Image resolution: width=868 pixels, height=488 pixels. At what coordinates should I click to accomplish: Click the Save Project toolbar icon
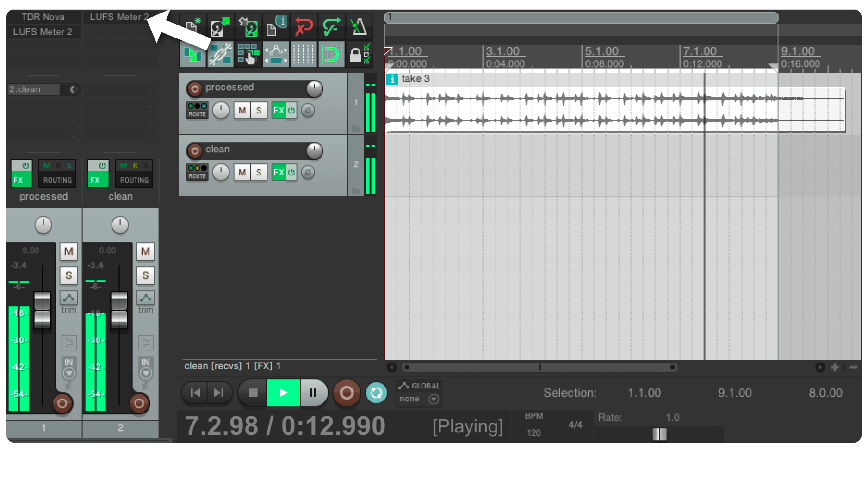tap(248, 26)
